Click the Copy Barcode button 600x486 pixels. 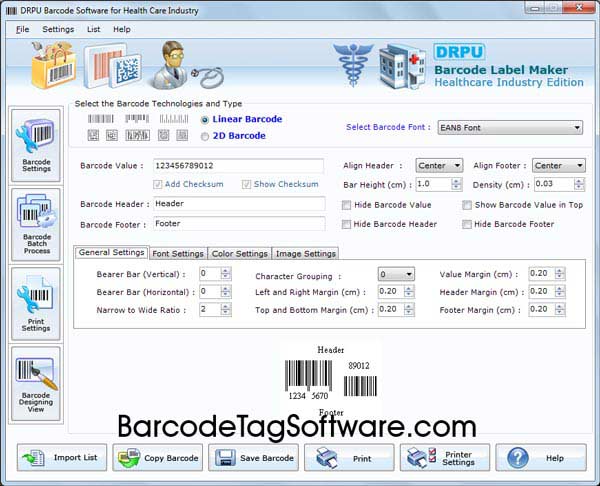[158, 458]
